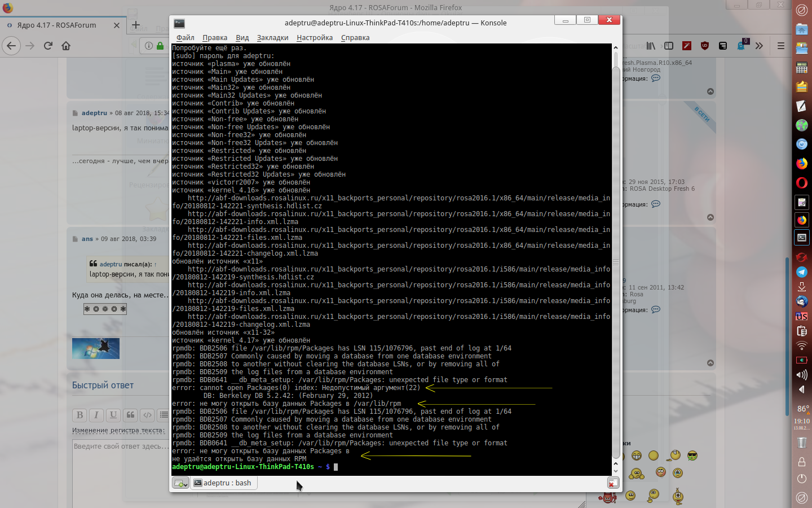The width and height of the screenshot is (812, 508).
Task: Open the ROSA launcher at the top of the panel
Action: pos(801,10)
